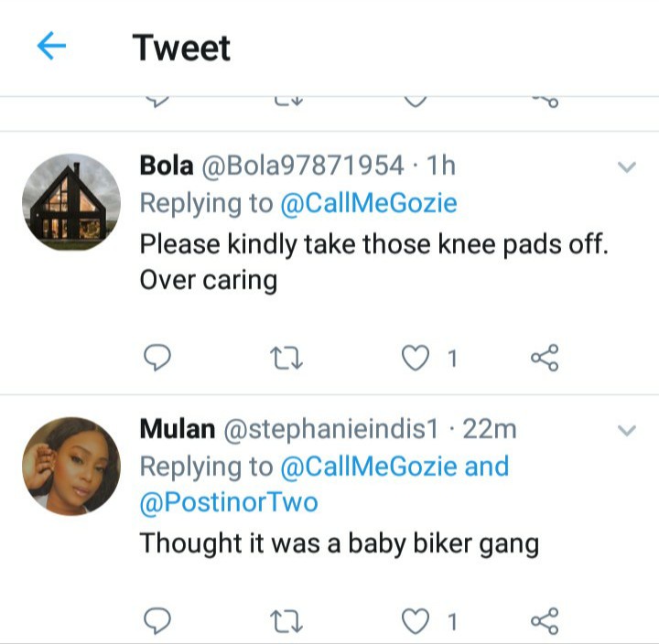Reply to Mulan's tweet
This screenshot has width=659, height=644.
[x=158, y=622]
